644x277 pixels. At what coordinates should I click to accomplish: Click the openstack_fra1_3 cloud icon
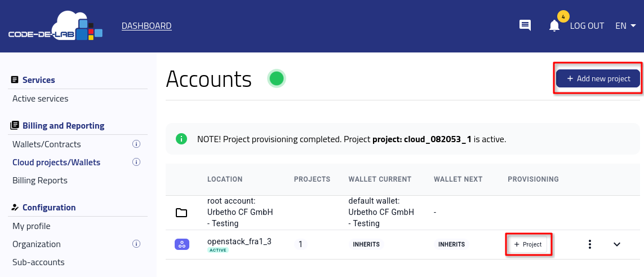pos(182,244)
